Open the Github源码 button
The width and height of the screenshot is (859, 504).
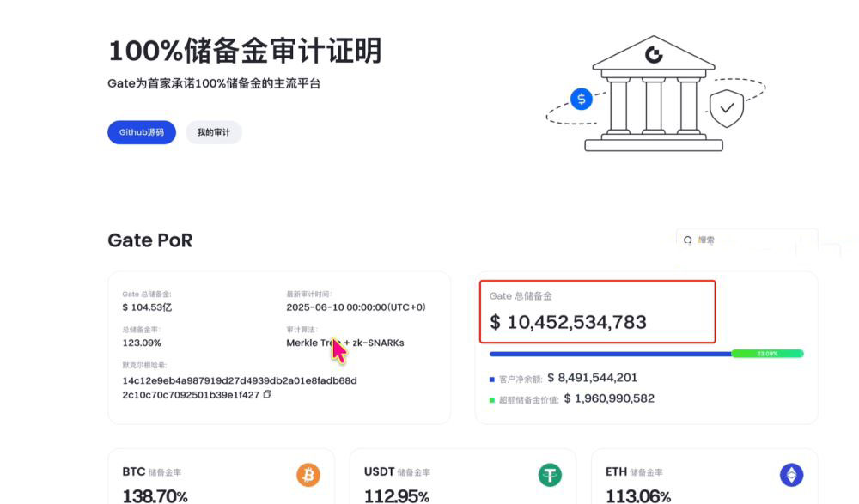pyautogui.click(x=141, y=132)
